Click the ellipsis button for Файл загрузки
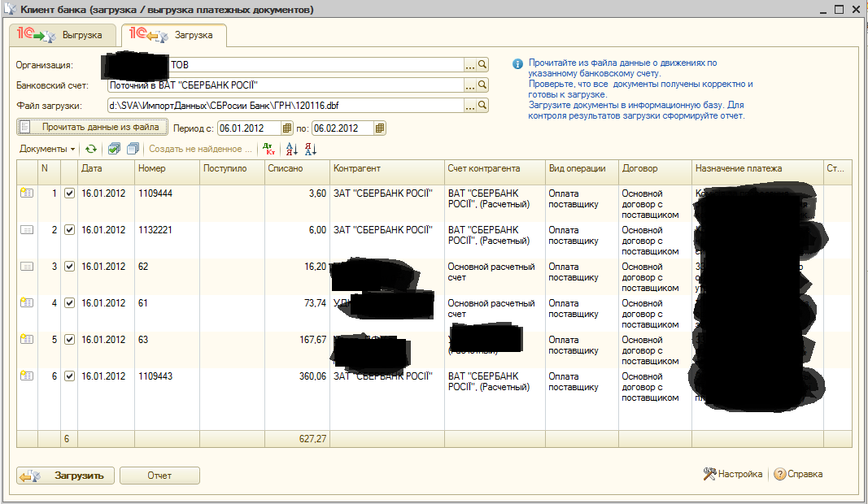The image size is (868, 504). pos(469,105)
